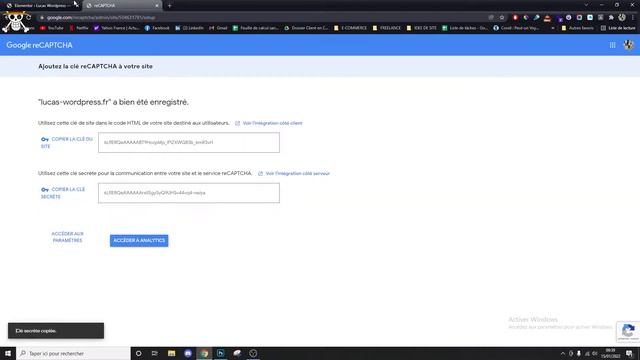Click the key icon beside 'Copier la clé secrète'
This screenshot has width=640, height=360.
coord(45,190)
